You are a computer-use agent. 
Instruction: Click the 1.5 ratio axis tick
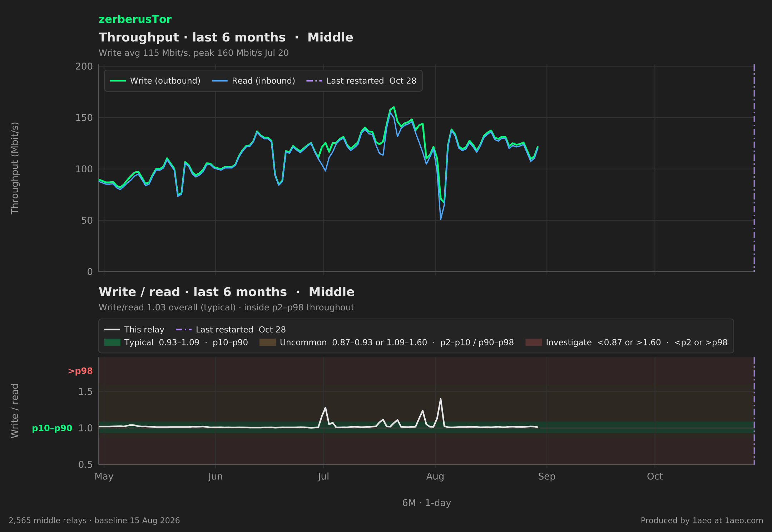tap(85, 392)
